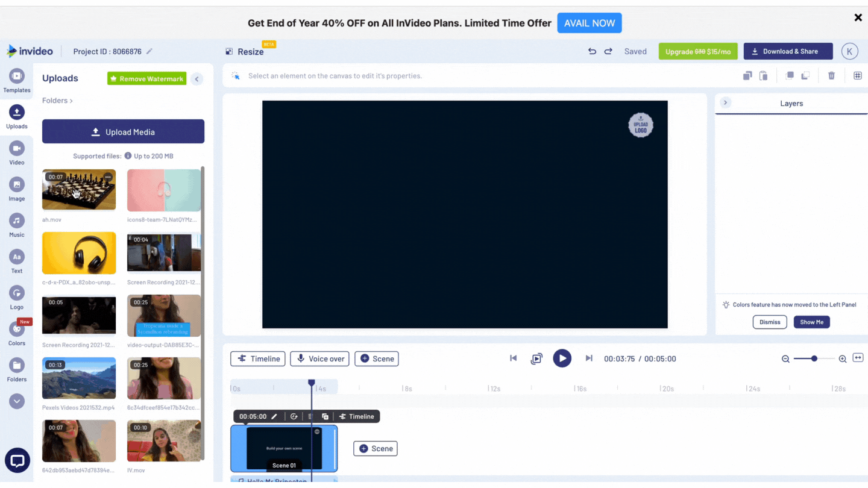Click the Send to back icon
Image resolution: width=868 pixels, height=488 pixels.
tap(805, 76)
